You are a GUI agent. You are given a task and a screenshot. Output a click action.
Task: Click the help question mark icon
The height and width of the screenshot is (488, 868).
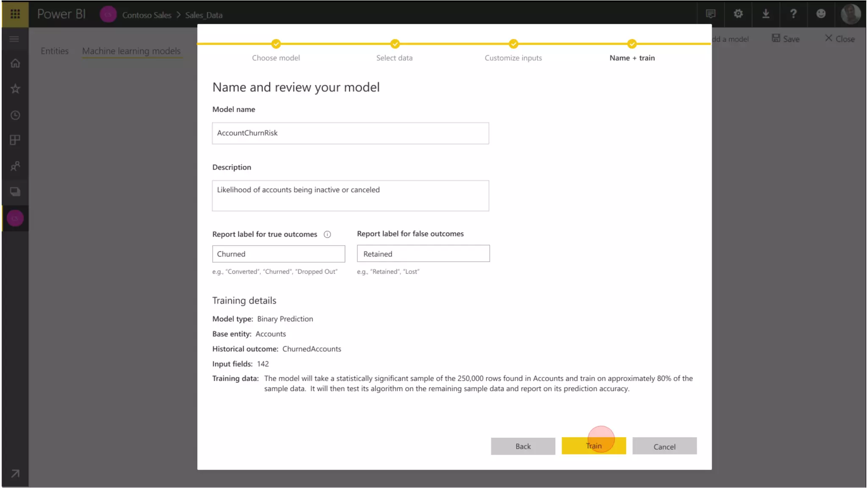pos(793,14)
